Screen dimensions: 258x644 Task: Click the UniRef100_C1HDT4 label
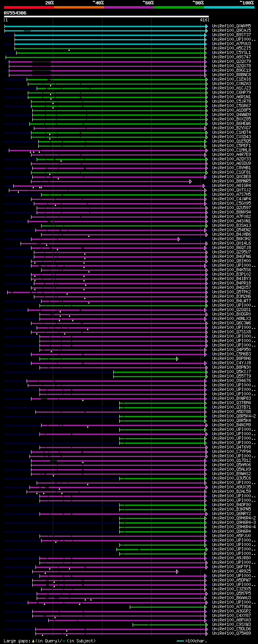pos(231,132)
